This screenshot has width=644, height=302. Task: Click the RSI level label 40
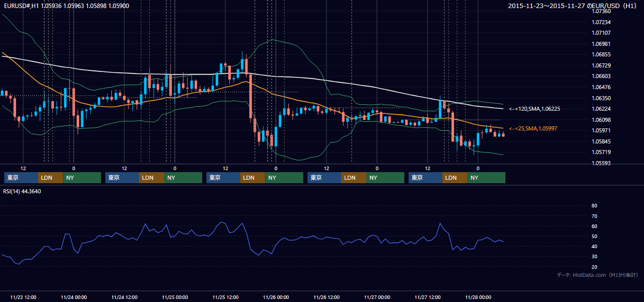click(594, 246)
